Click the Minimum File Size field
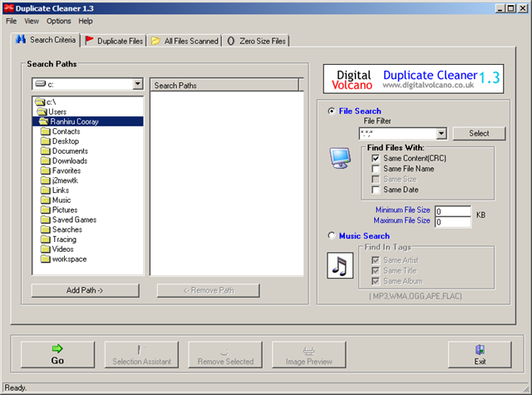Viewport: 532px width, 395px height. (x=452, y=211)
